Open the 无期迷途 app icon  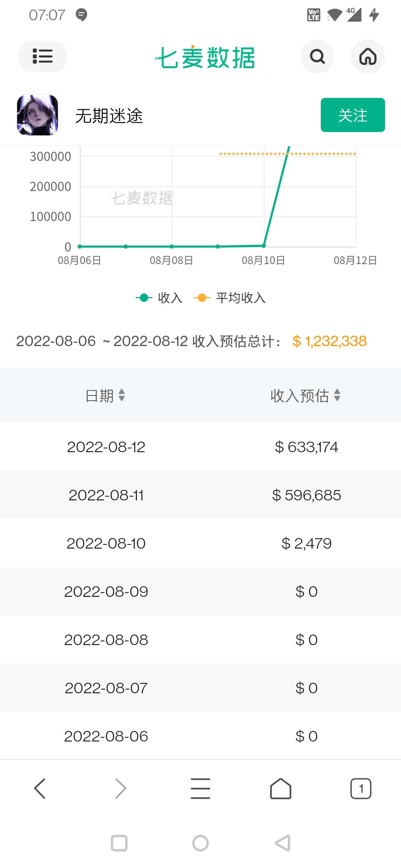tap(38, 115)
